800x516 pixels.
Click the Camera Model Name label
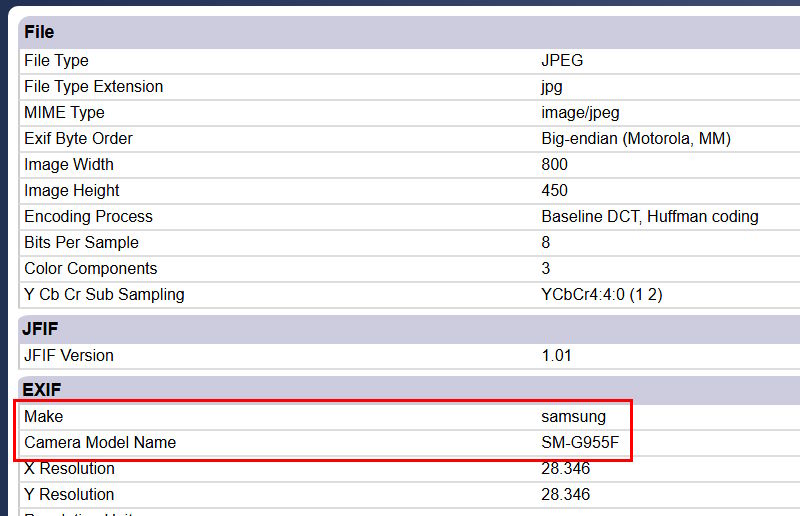pos(100,443)
